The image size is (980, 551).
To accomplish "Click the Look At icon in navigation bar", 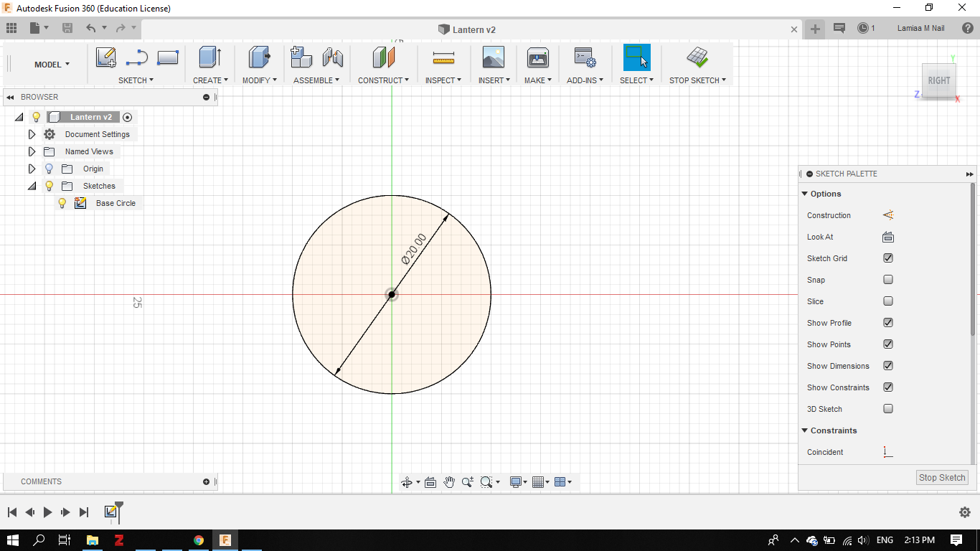I will click(x=430, y=482).
